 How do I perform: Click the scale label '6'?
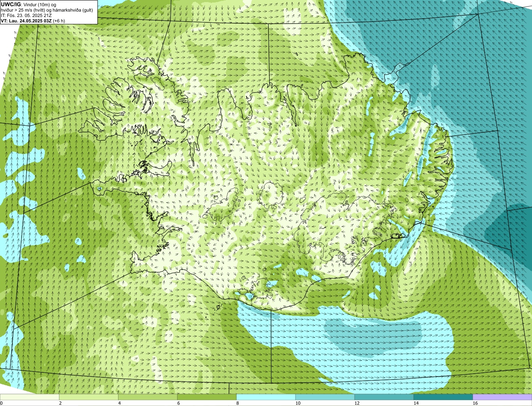coord(178,403)
